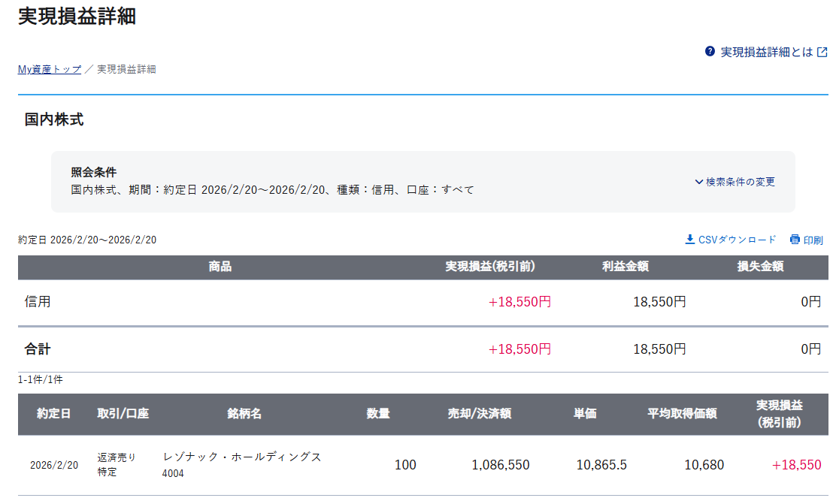839x504 pixels.
Task: Click the external link icon beside 実現損益詳細とは
Action: pyautogui.click(x=822, y=52)
